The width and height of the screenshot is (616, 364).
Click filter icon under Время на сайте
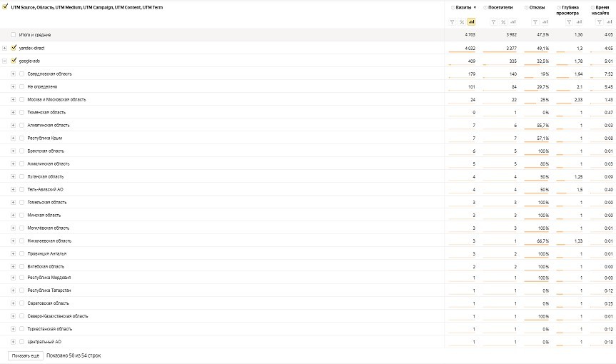coord(599,21)
